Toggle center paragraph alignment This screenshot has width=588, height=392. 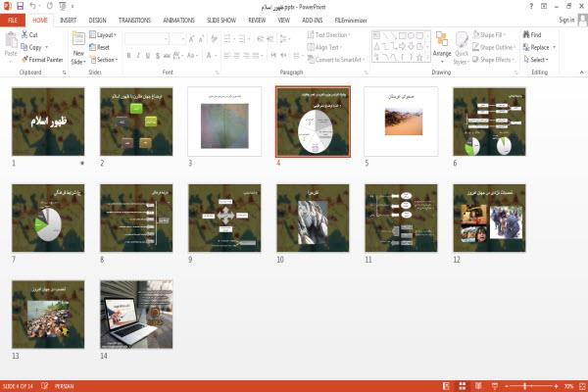pyautogui.click(x=236, y=56)
